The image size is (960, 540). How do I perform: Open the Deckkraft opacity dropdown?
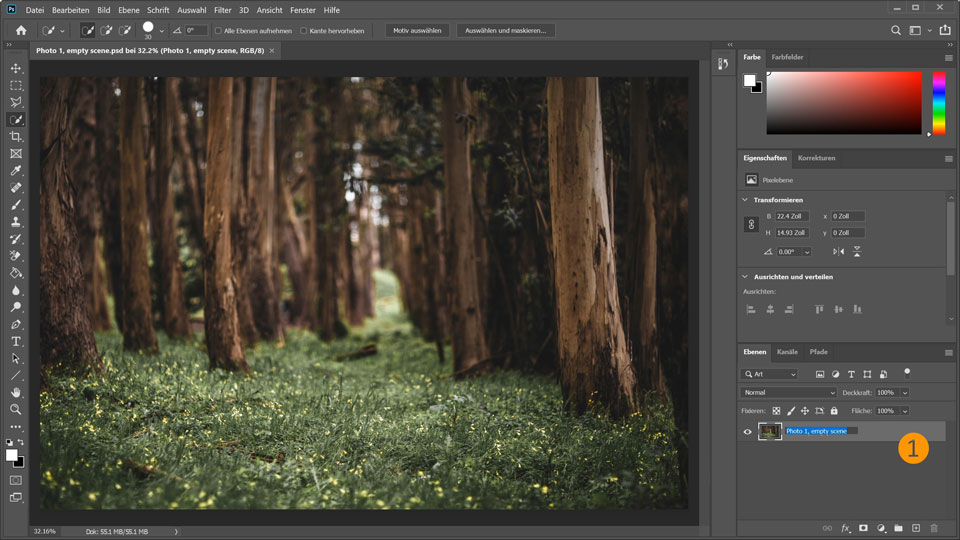(x=906, y=393)
